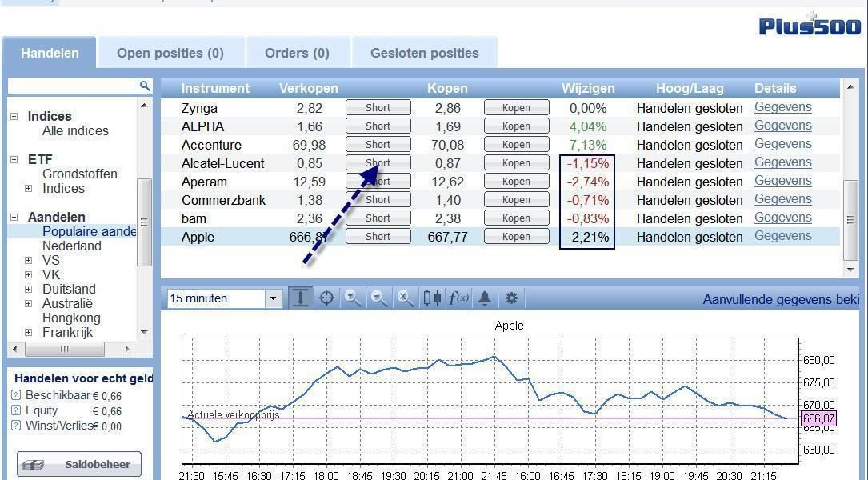Switch chart type via candlestick icon
Viewport: 868px width, 480px height.
point(432,298)
